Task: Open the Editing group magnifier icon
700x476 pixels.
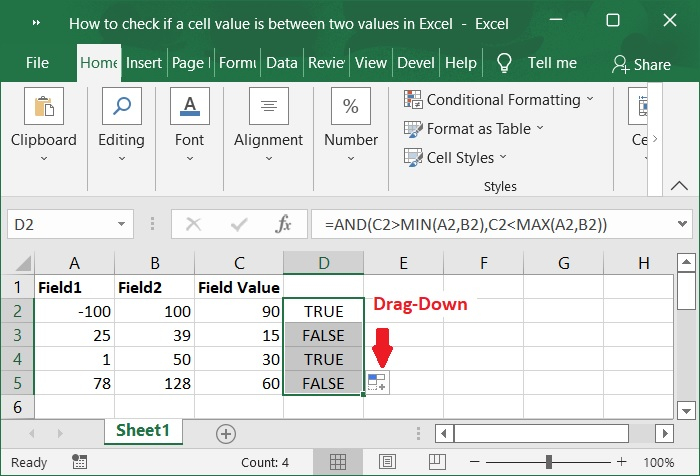Action: 122,106
